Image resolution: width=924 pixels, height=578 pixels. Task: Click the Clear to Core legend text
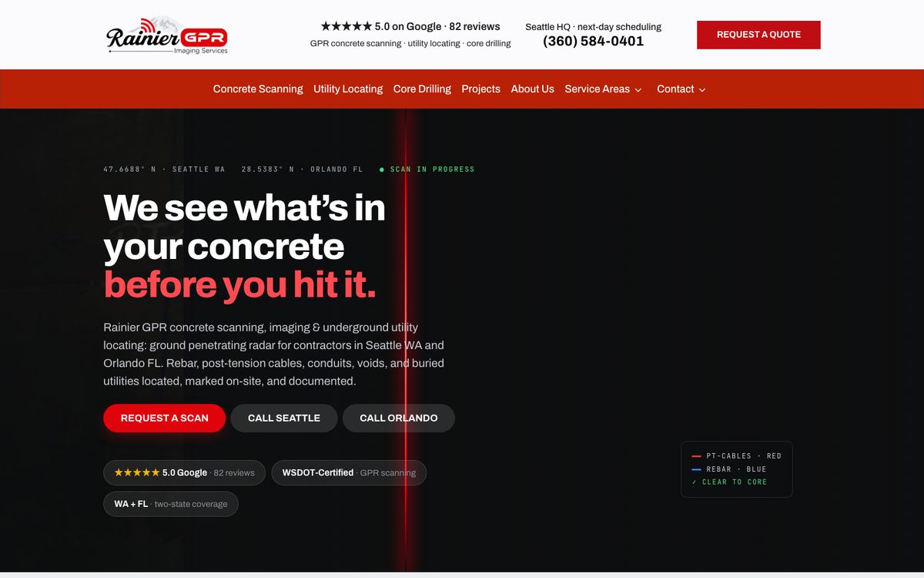(x=729, y=482)
